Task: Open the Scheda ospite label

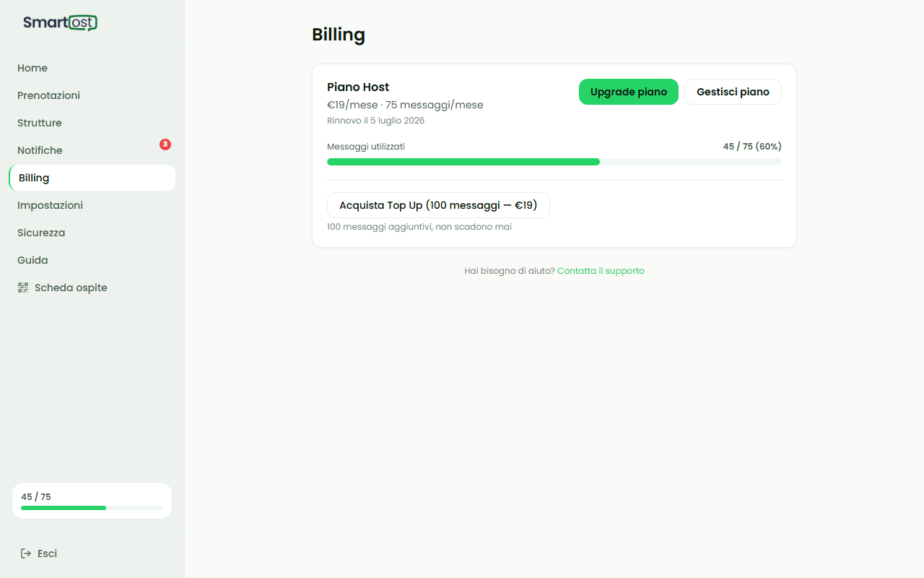Action: tap(71, 288)
